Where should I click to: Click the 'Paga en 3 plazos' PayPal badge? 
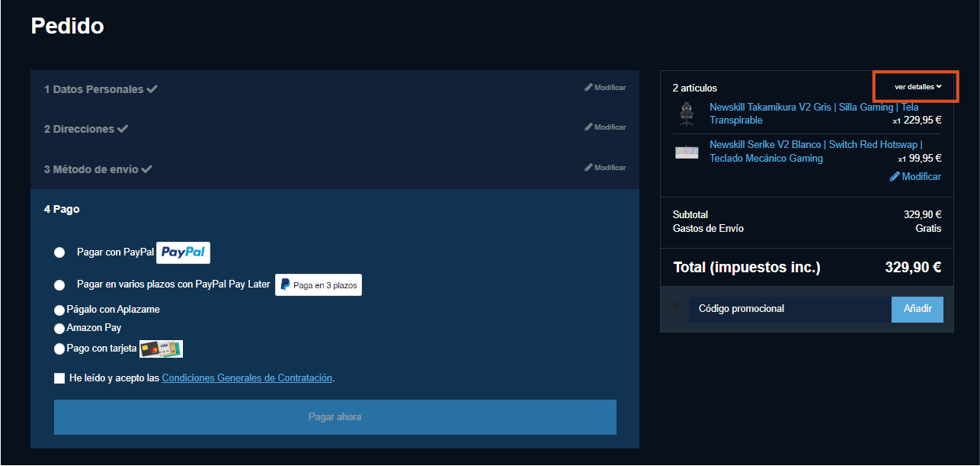point(319,284)
